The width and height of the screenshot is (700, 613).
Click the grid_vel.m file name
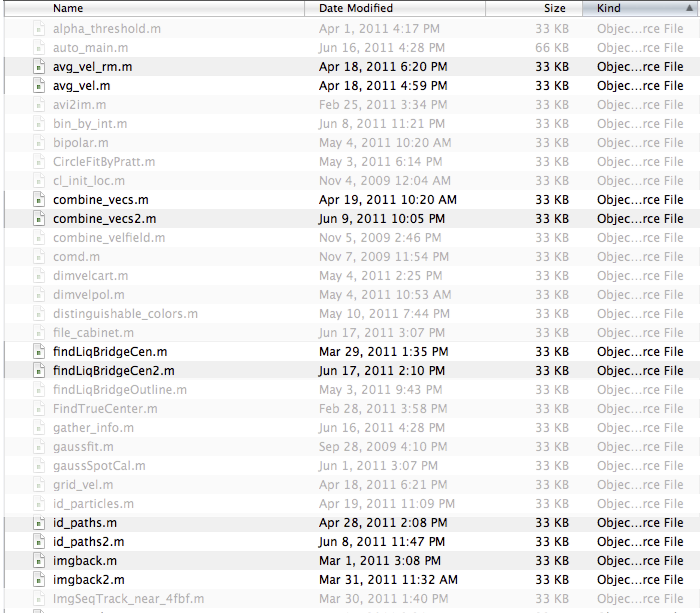(x=83, y=485)
